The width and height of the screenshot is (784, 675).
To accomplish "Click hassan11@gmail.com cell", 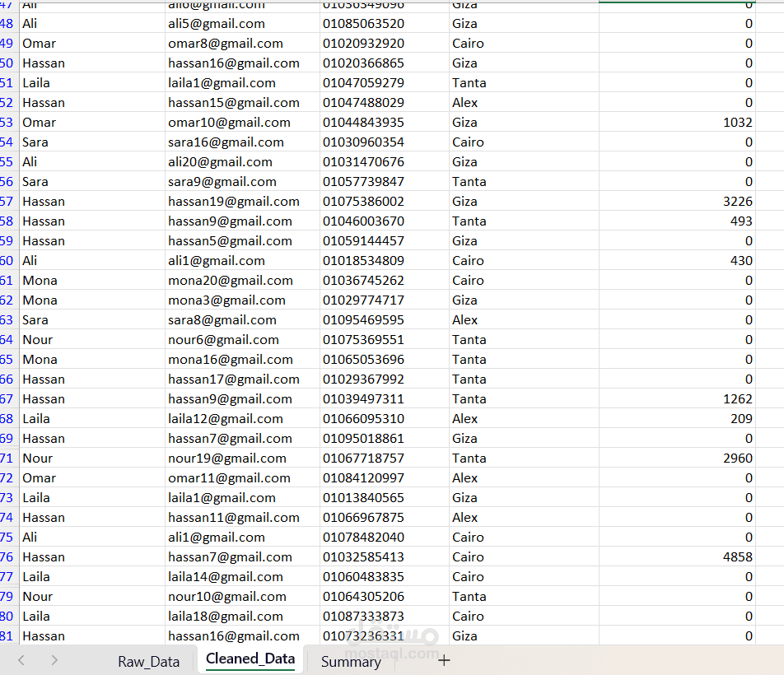I will 242,518.
